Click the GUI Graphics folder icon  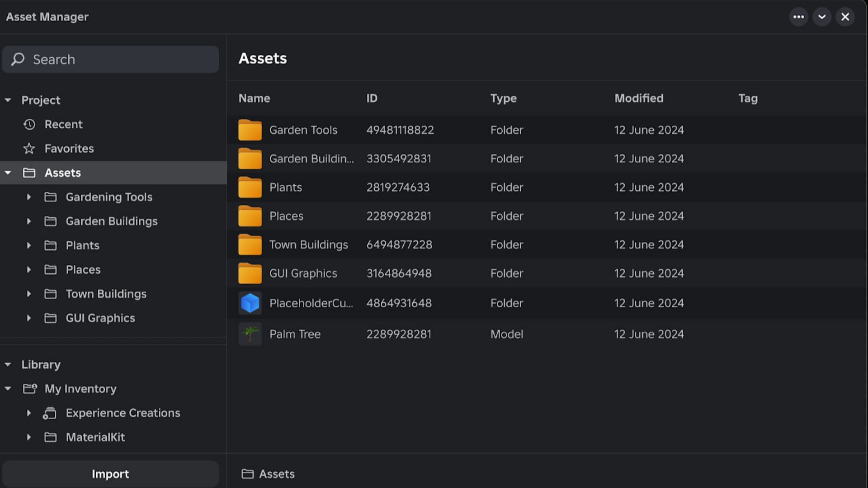coord(250,273)
